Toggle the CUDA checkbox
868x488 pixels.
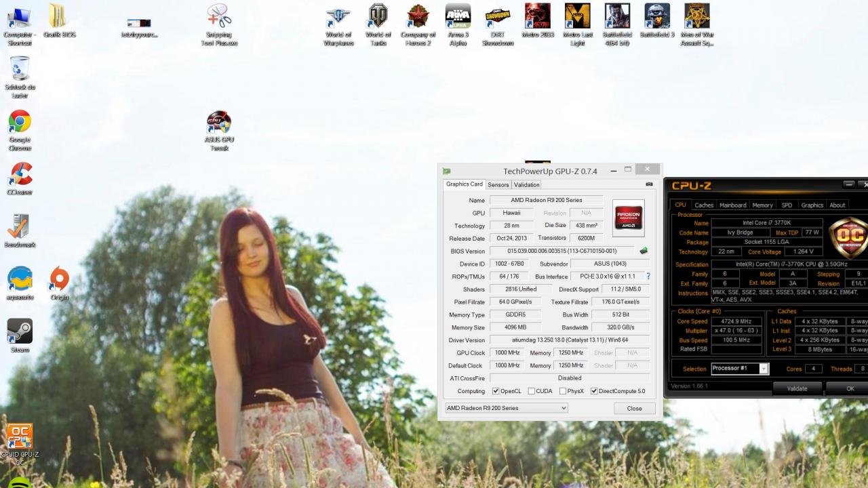tap(532, 391)
